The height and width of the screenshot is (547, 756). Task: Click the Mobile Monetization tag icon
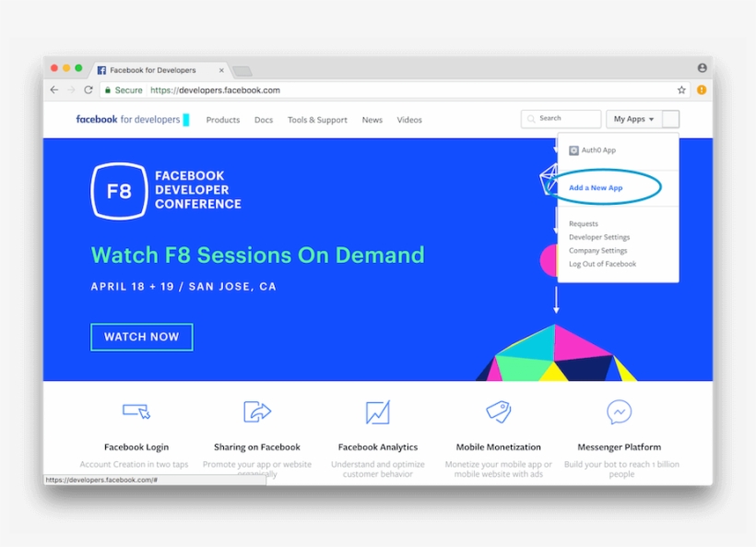point(499,411)
